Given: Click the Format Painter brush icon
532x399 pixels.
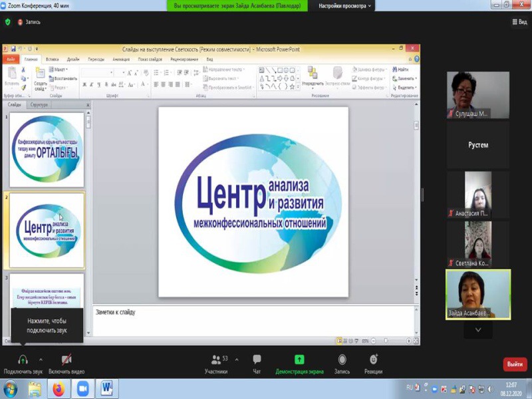Looking at the screenshot, I should (23, 87).
